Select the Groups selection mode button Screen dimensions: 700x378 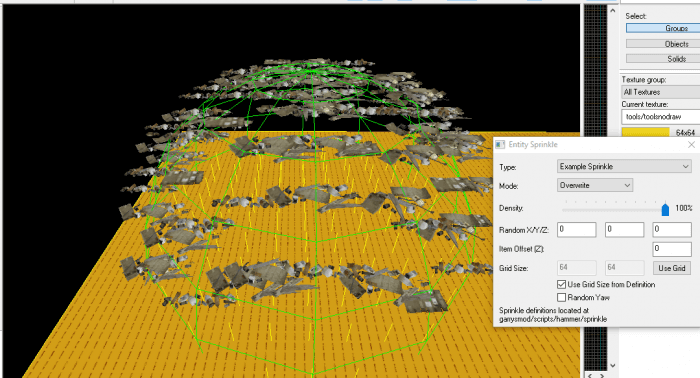point(663,28)
